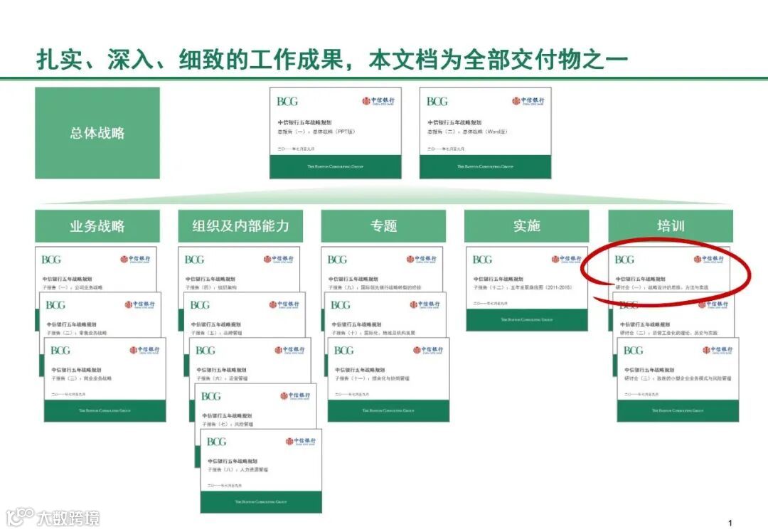Click the BCG logo on 子报告（三）同业业务战略 cover
Screen dimensions: 768x532
pyautogui.click(x=60, y=350)
